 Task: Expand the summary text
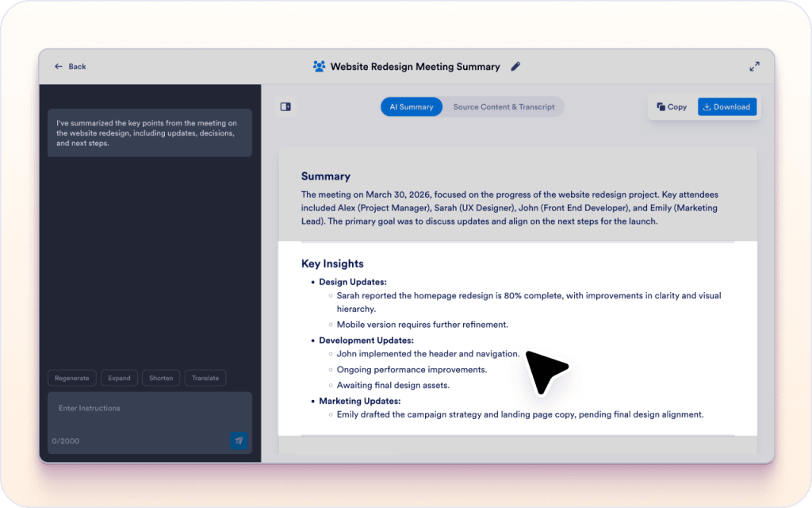[119, 378]
